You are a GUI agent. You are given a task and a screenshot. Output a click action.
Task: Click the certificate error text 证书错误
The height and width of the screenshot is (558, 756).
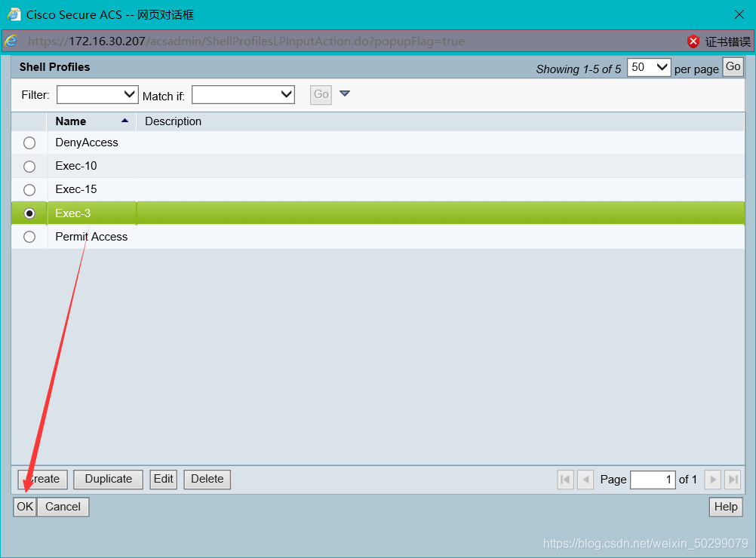[727, 42]
